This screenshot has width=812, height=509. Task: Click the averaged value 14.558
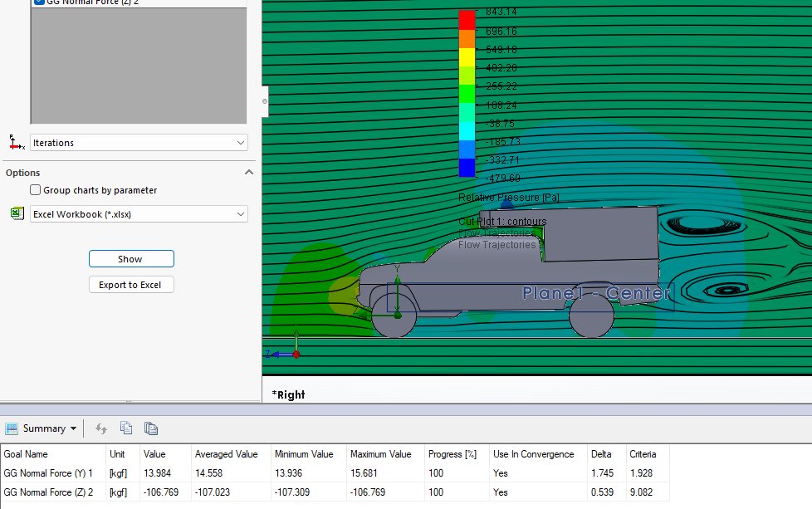(x=208, y=473)
